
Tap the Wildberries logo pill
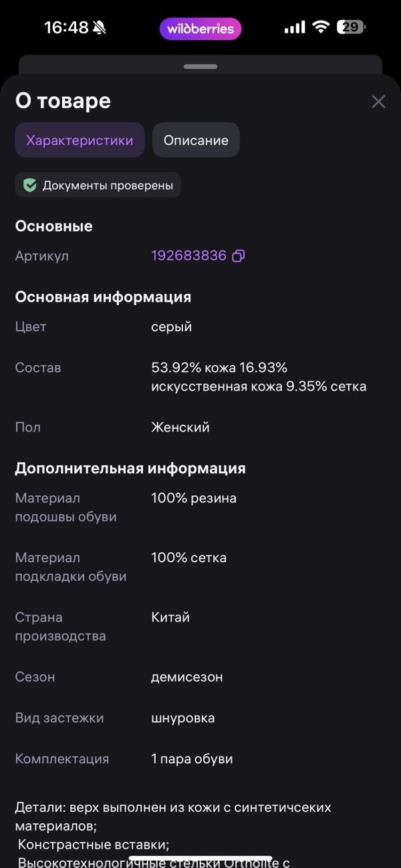point(200,29)
